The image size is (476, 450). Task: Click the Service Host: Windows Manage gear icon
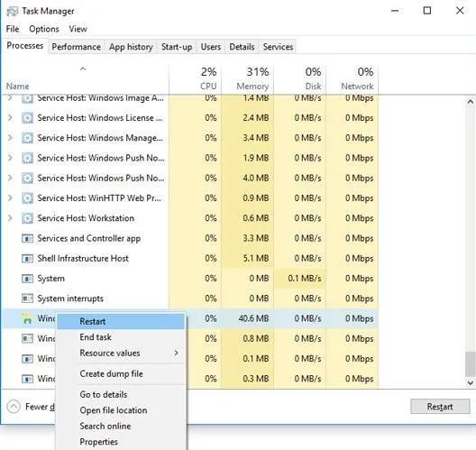27,138
